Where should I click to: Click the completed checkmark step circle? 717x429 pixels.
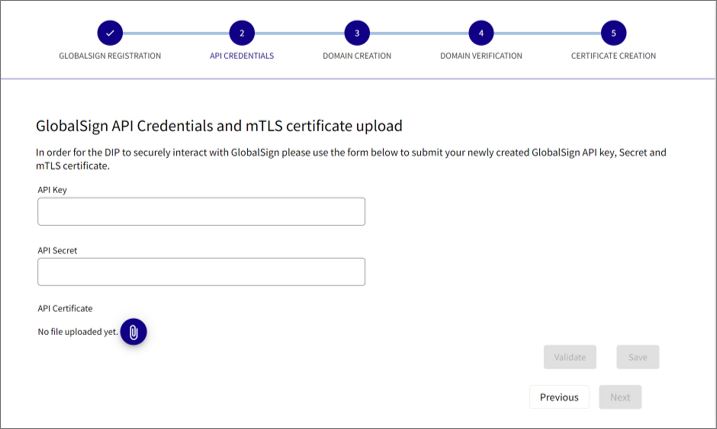(x=110, y=33)
